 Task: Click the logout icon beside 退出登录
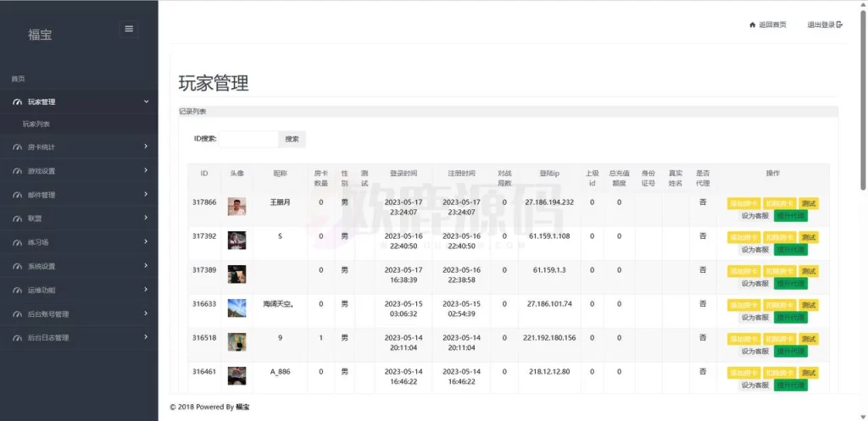[x=840, y=25]
